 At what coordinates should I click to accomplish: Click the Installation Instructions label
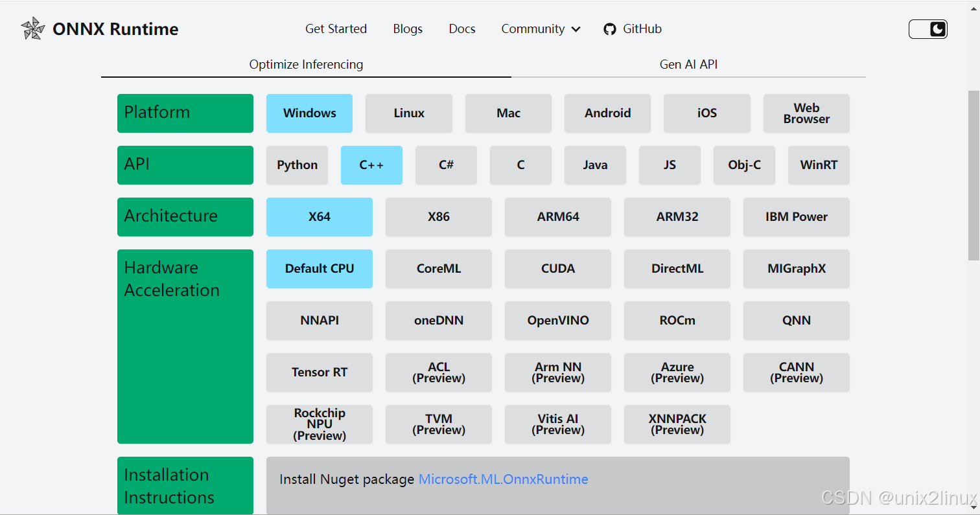click(185, 486)
